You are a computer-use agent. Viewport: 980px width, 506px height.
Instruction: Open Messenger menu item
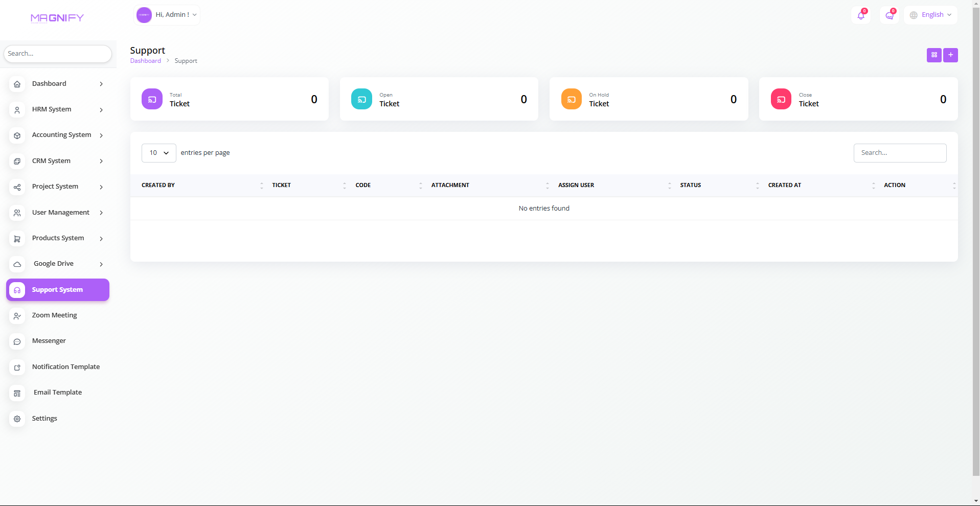point(58,341)
